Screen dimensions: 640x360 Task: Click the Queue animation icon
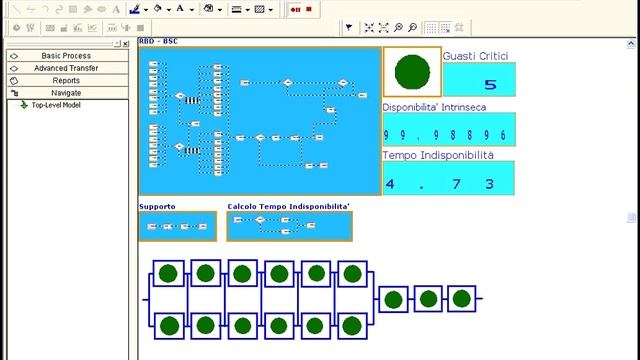pos(112,28)
